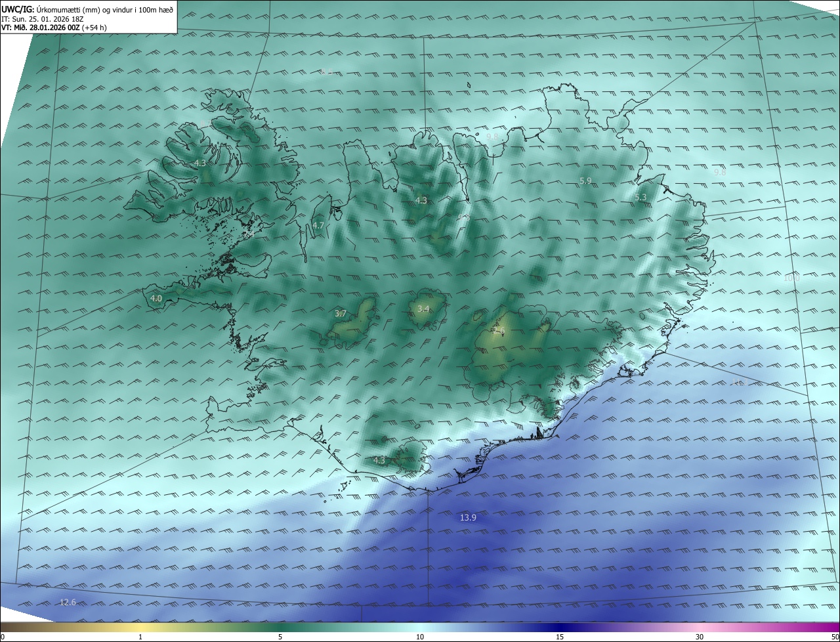Select the 10.0 value east of Iceland

tap(791, 278)
